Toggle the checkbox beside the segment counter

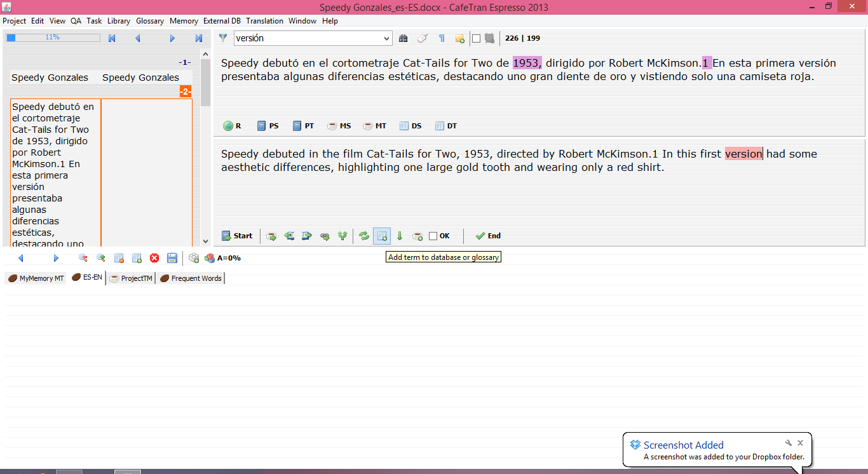click(476, 38)
